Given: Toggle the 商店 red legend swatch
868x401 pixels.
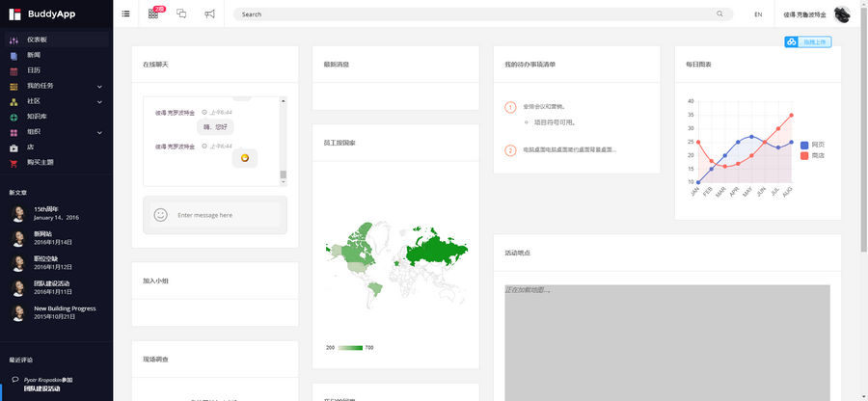Looking at the screenshot, I should click(x=804, y=156).
